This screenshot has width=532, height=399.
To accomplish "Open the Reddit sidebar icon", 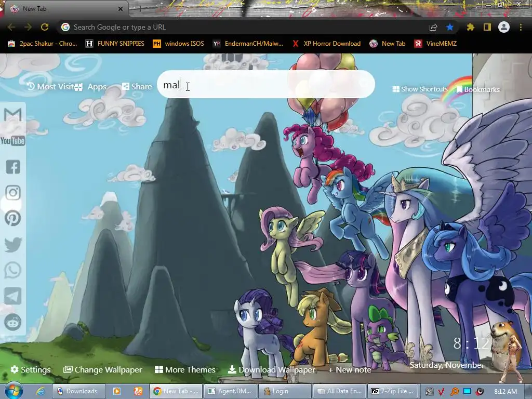I will click(13, 322).
